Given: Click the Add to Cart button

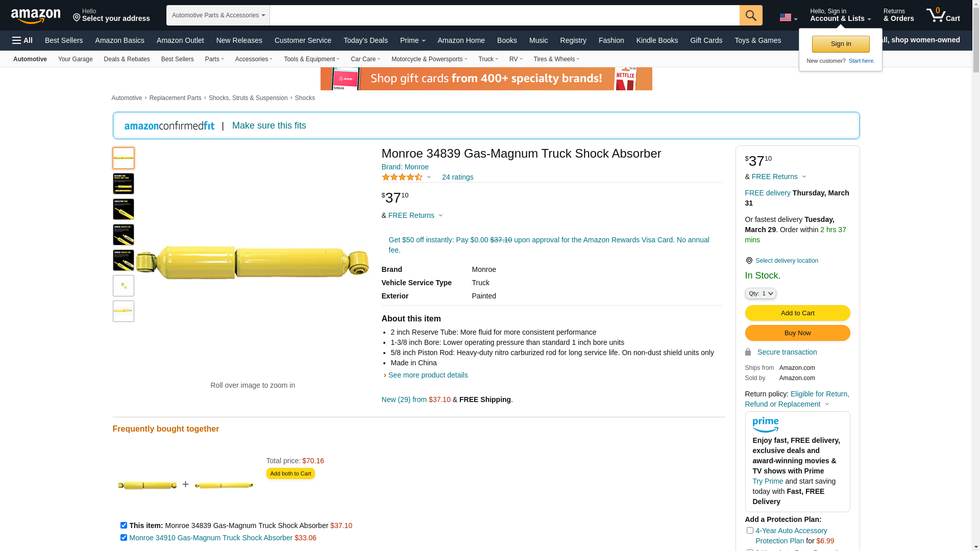Looking at the screenshot, I should 797,313.
